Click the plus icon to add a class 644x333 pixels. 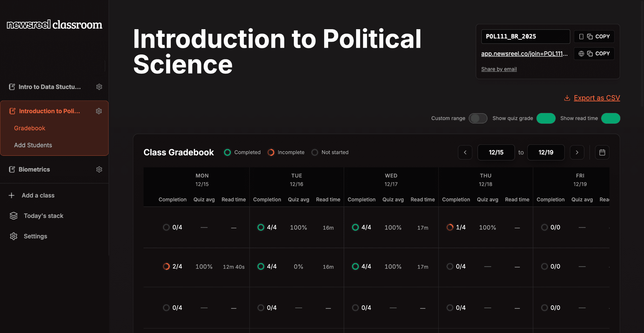pyautogui.click(x=12, y=195)
